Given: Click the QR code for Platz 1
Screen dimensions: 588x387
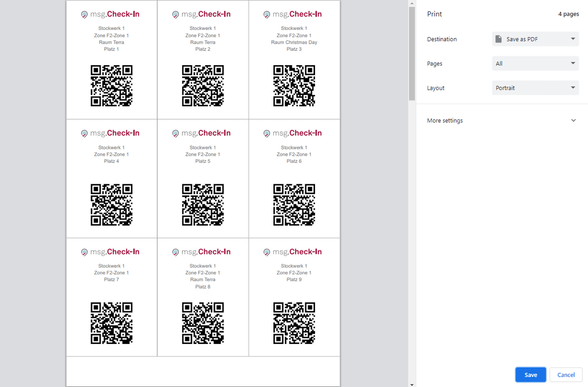Looking at the screenshot, I should (111, 86).
